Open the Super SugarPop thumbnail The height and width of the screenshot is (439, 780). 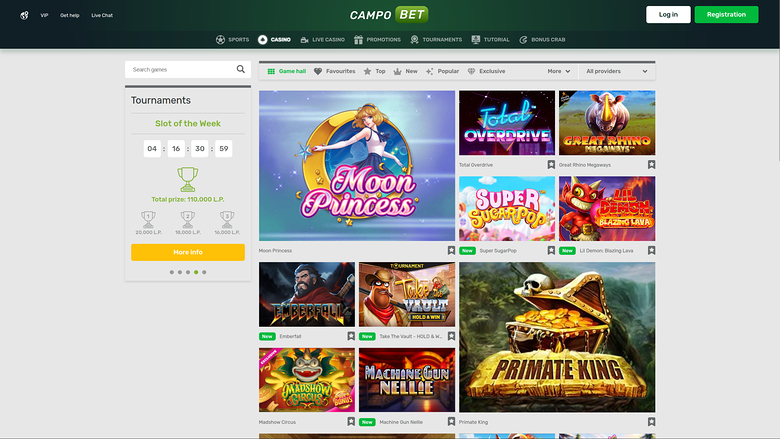(507, 208)
